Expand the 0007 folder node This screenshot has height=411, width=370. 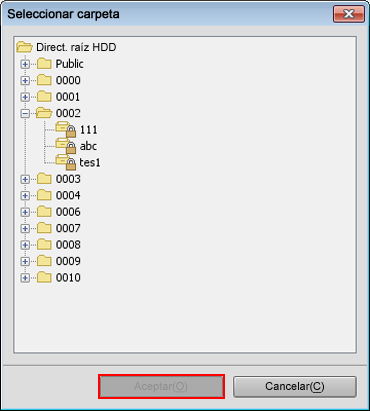click(25, 228)
